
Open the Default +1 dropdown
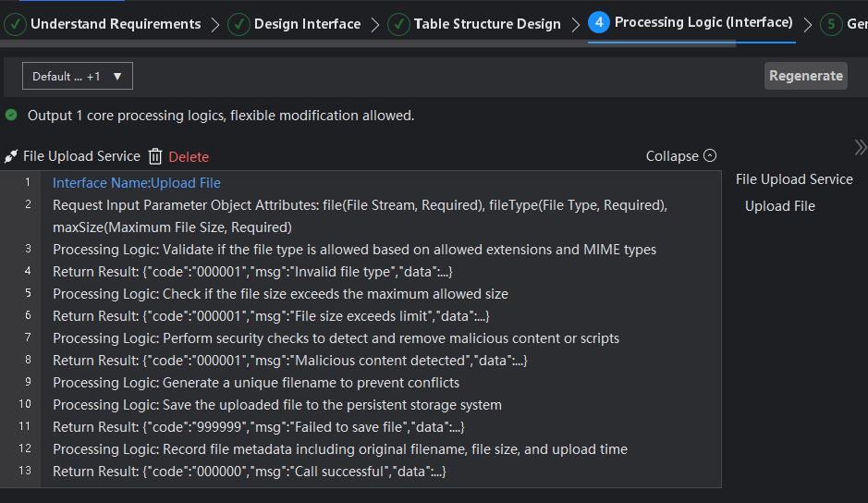78,77
